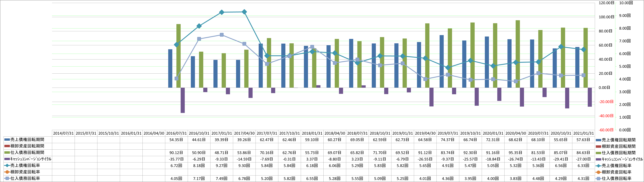The image size is (644, 182).
Task: Select the 3.37日 cell in the table
Action: [312, 159]
